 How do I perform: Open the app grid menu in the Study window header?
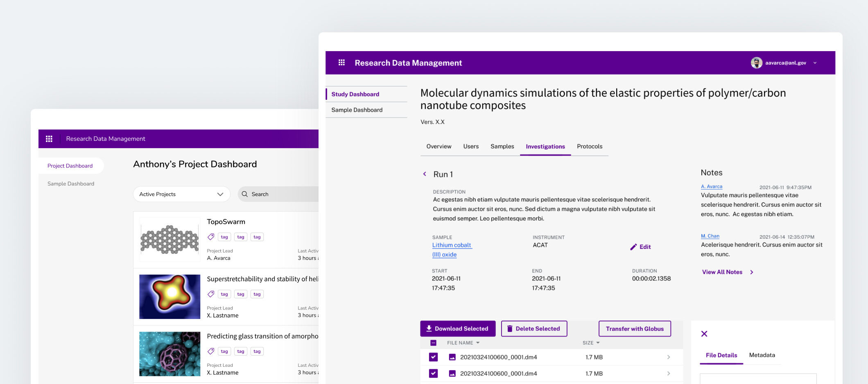[341, 63]
